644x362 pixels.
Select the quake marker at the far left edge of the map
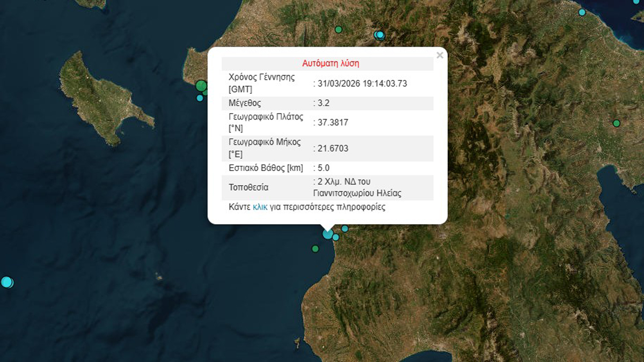click(6, 280)
